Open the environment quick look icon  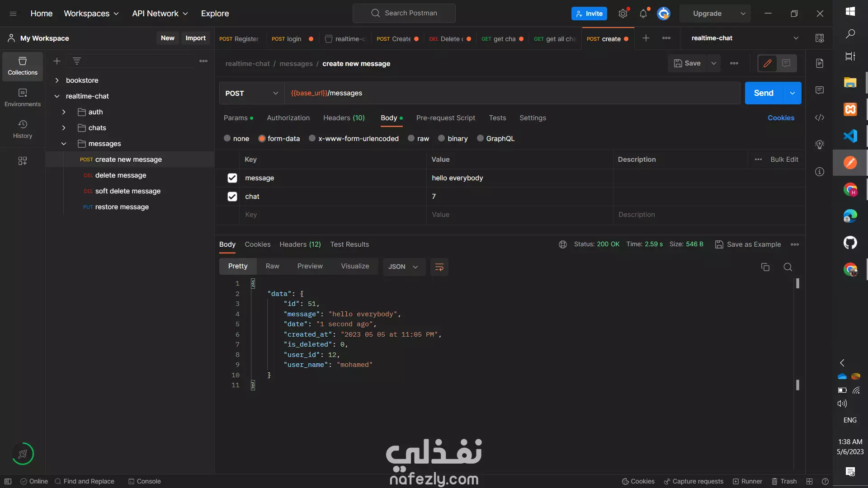(x=820, y=38)
